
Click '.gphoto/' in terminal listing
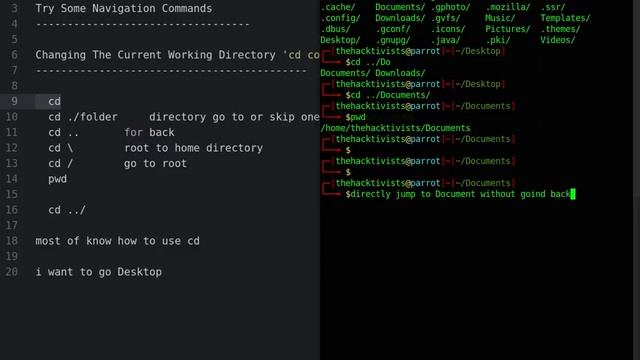click(451, 7)
